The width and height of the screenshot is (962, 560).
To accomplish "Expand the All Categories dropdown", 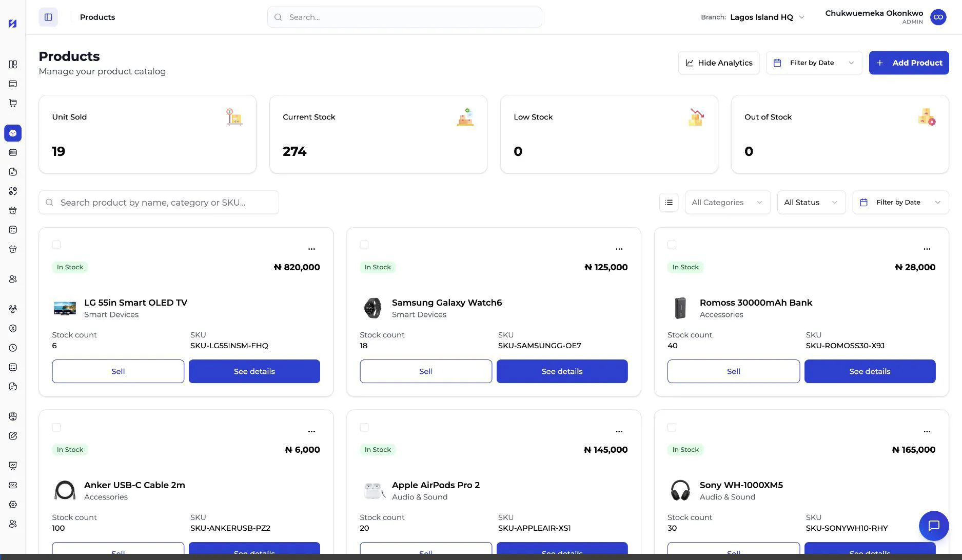I will tap(728, 203).
